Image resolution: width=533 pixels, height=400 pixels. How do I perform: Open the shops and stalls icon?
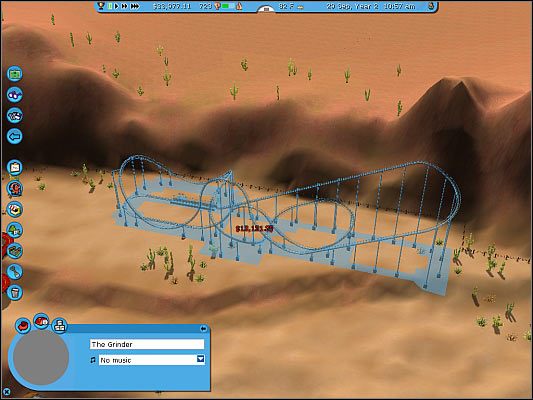(15, 209)
